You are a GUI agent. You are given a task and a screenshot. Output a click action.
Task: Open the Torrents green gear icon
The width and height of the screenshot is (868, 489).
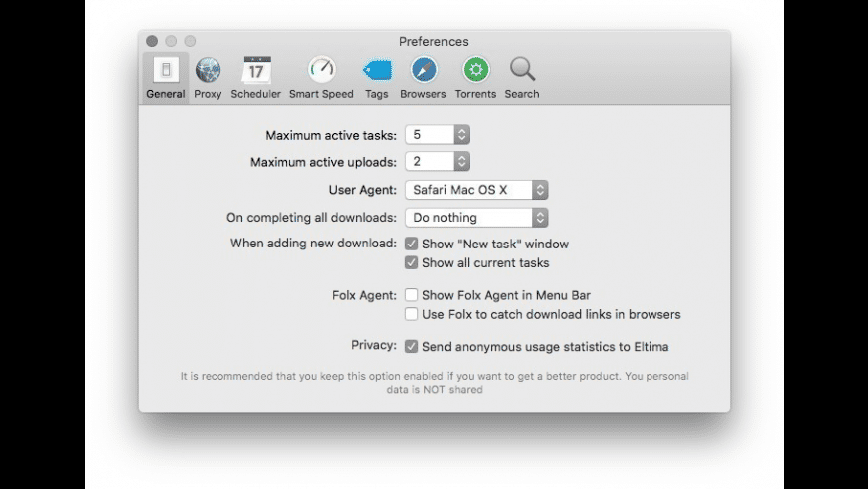tap(476, 70)
